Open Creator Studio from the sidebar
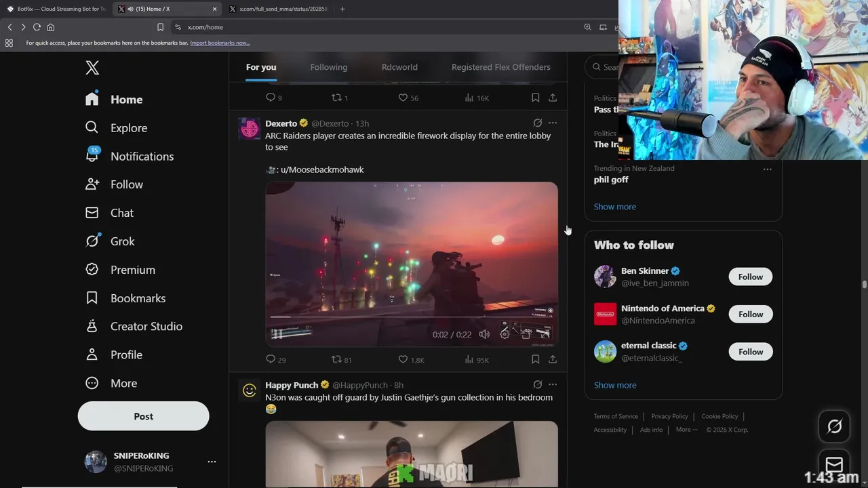The image size is (868, 488). pos(134,326)
